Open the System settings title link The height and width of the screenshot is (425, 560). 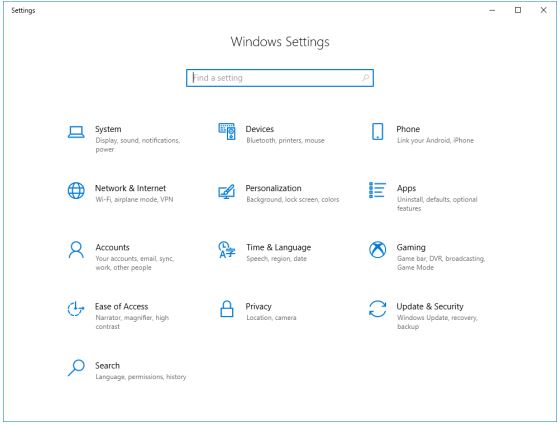tap(108, 129)
